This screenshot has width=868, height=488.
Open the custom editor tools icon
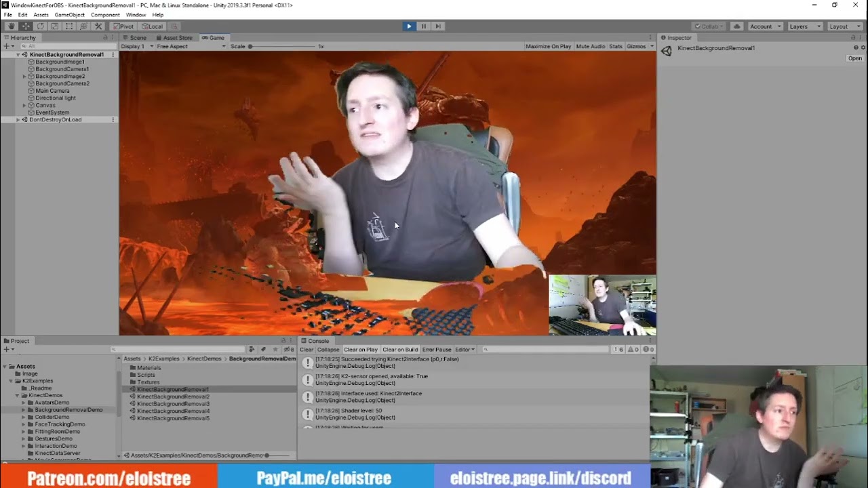(98, 26)
